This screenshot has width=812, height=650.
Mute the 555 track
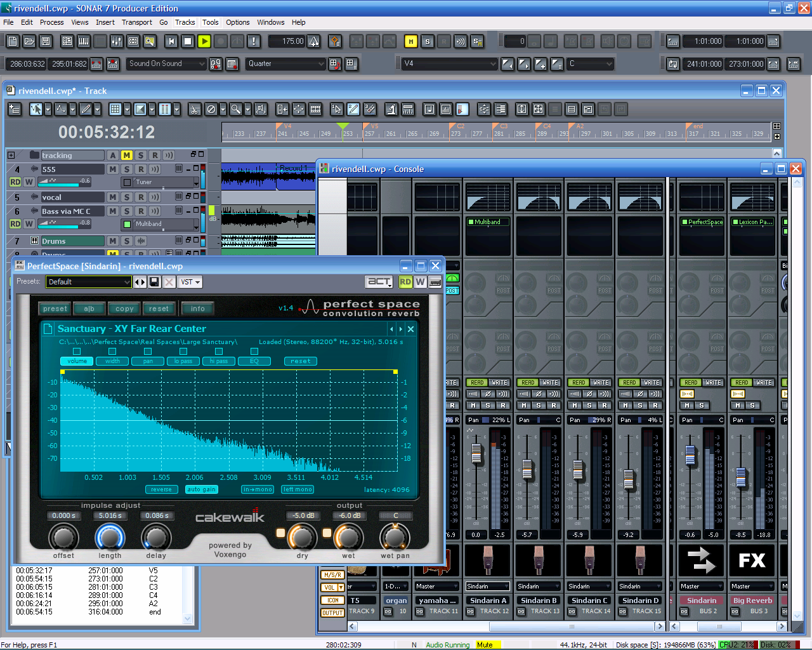112,169
